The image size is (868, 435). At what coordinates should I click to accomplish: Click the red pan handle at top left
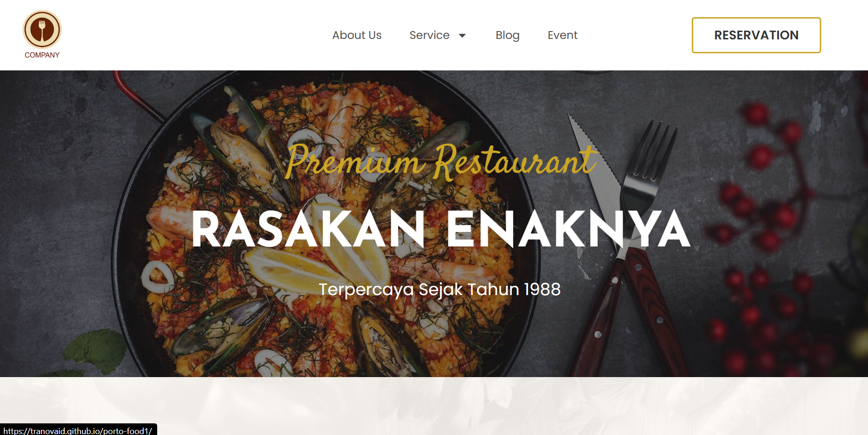pos(134,95)
